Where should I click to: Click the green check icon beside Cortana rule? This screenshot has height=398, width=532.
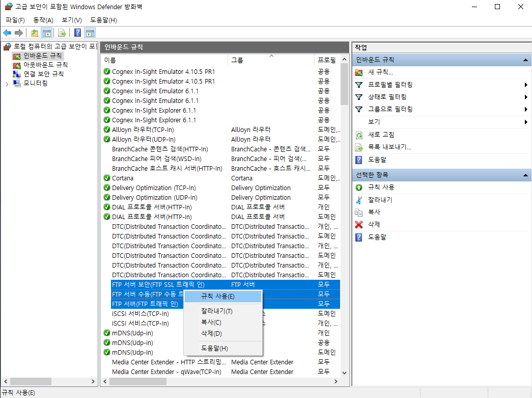(x=107, y=178)
